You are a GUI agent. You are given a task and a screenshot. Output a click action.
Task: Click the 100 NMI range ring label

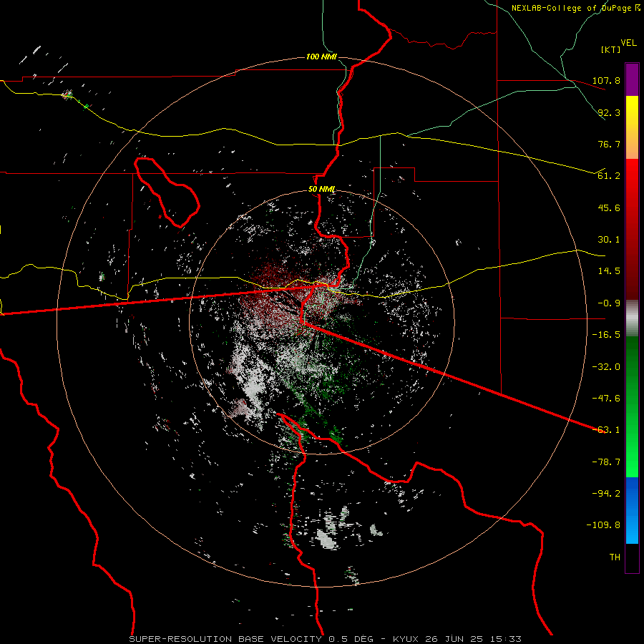321,57
